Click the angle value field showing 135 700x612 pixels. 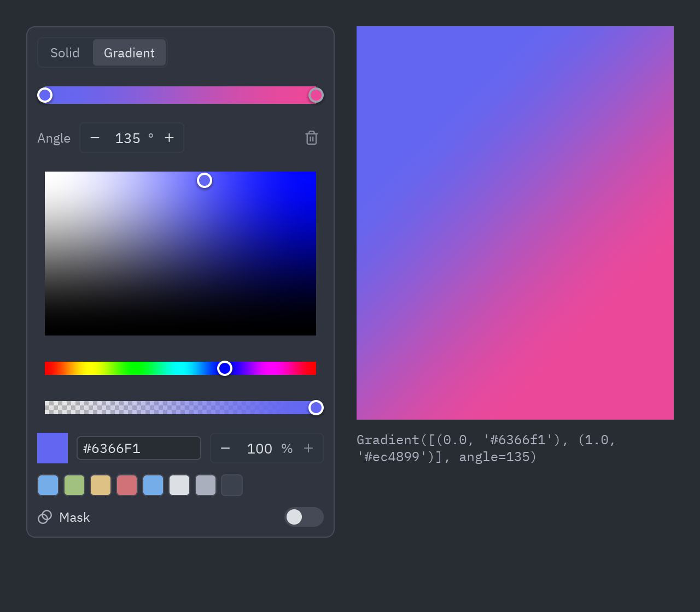click(127, 138)
